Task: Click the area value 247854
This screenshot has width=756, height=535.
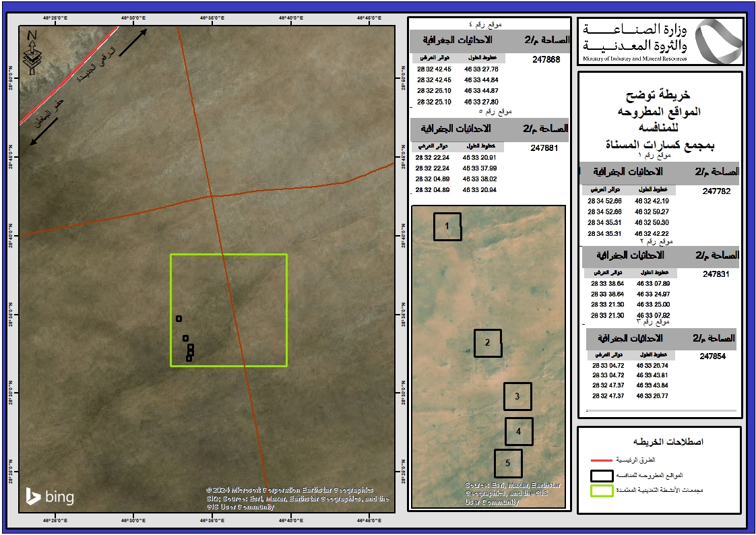Action: [714, 356]
